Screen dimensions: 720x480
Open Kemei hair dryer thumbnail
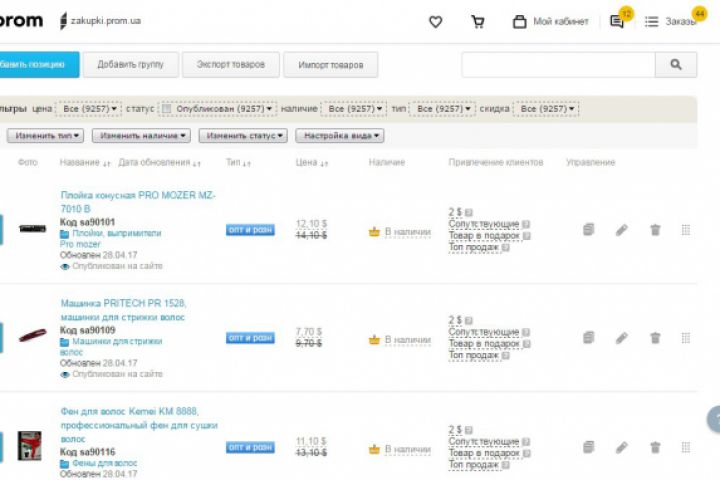30,446
